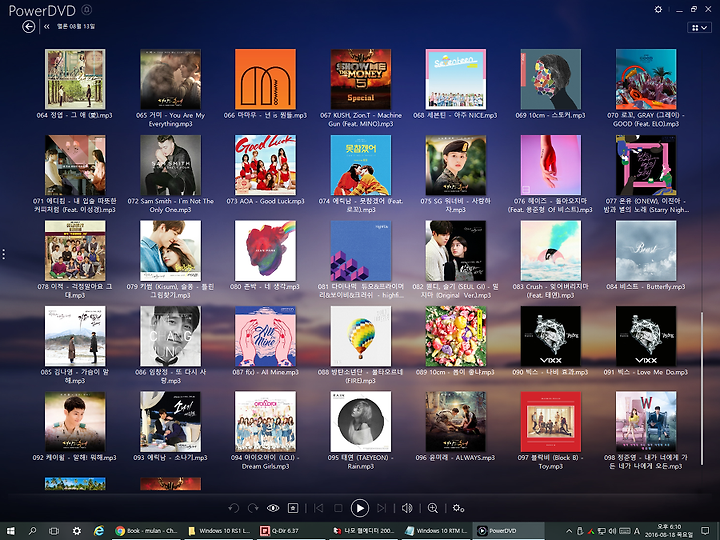720x540 pixels.
Task: Select Show Me The Money 5 cover
Action: pyautogui.click(x=361, y=79)
